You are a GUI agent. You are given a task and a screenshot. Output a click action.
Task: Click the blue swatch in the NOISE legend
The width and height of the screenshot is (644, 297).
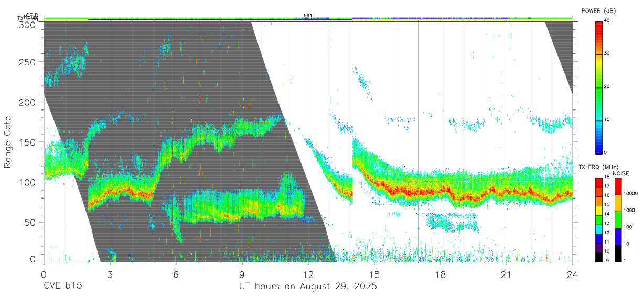(x=617, y=236)
